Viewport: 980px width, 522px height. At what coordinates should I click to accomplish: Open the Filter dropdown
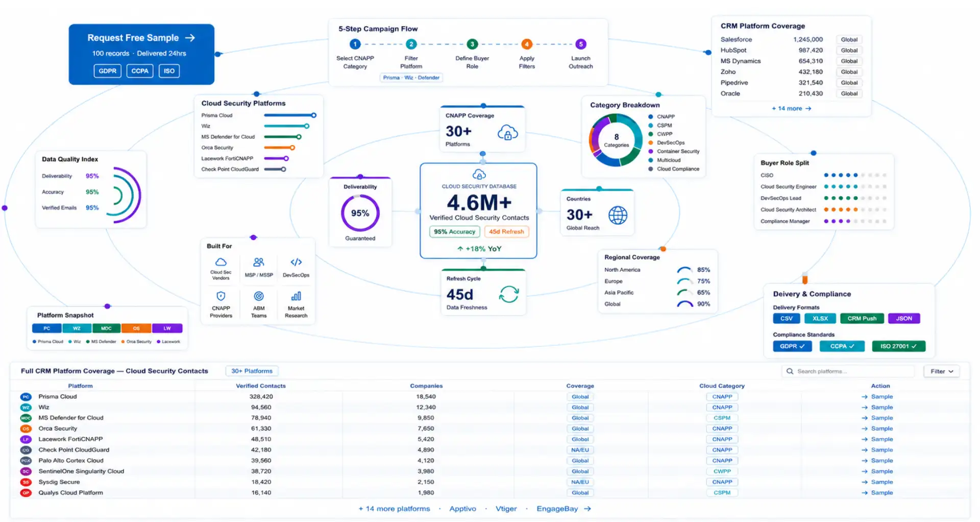[942, 371]
